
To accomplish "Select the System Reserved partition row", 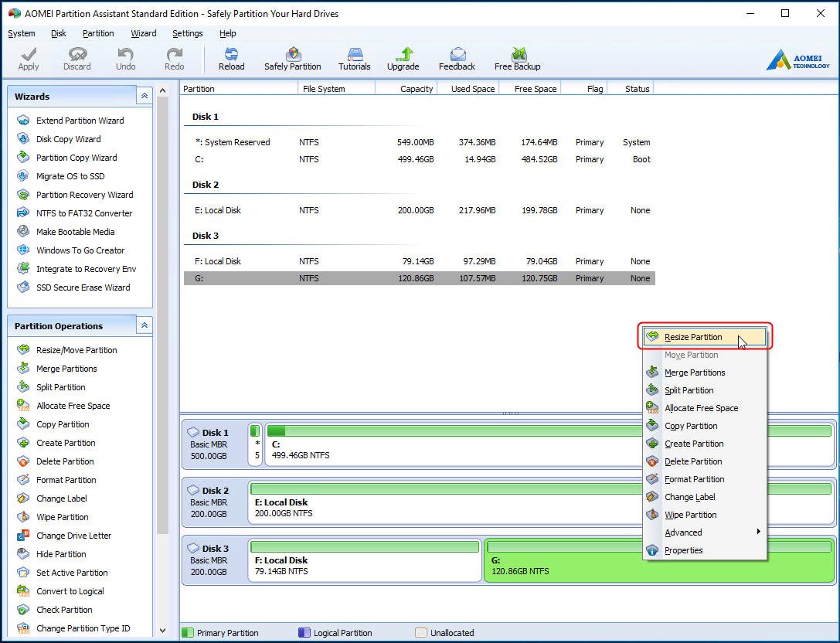I will coord(420,142).
